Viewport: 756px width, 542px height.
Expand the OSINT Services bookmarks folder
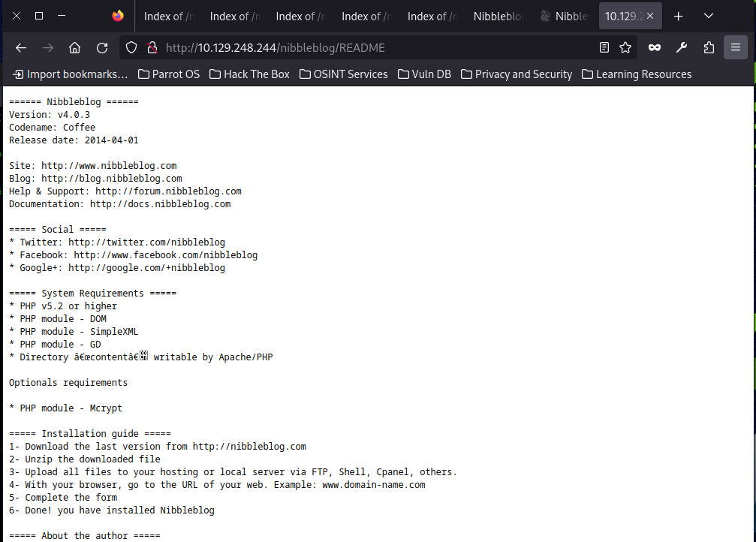coord(344,74)
